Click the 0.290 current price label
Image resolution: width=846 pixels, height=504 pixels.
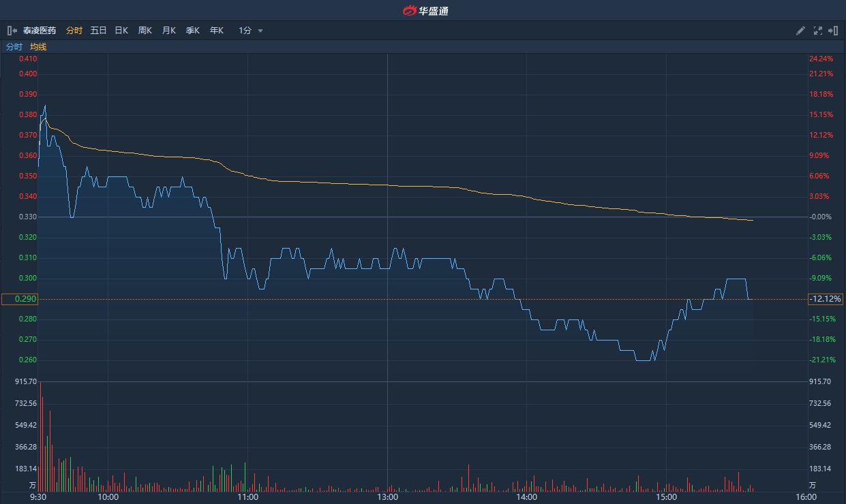(x=19, y=299)
